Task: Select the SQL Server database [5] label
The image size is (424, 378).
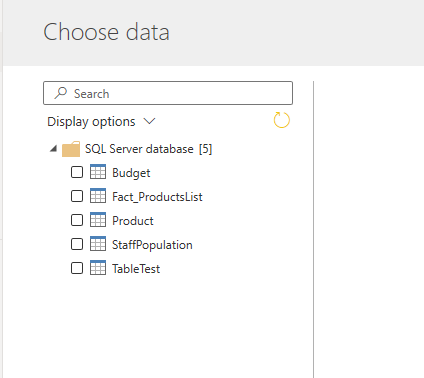Action: click(148, 149)
